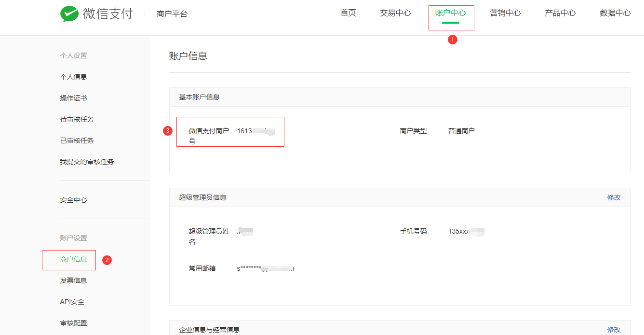This screenshot has width=644, height=335.
Task: Open 审核配置 sidebar item
Action: [x=73, y=323]
